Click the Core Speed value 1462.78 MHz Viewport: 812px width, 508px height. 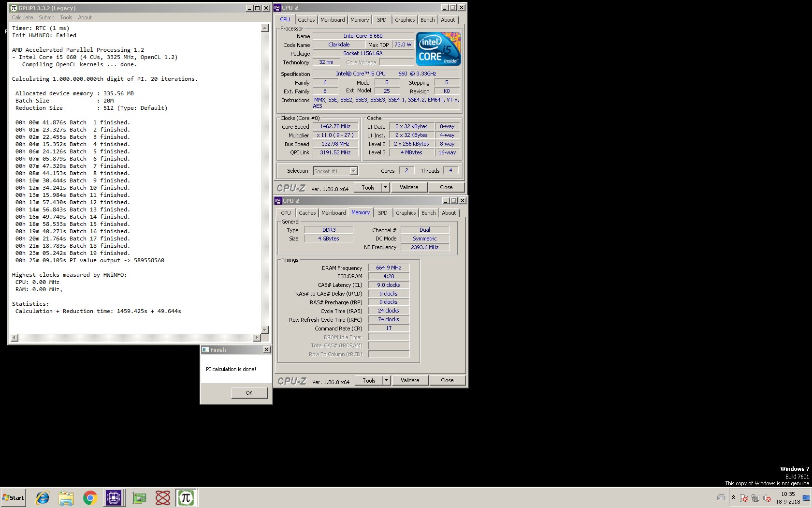coord(335,127)
